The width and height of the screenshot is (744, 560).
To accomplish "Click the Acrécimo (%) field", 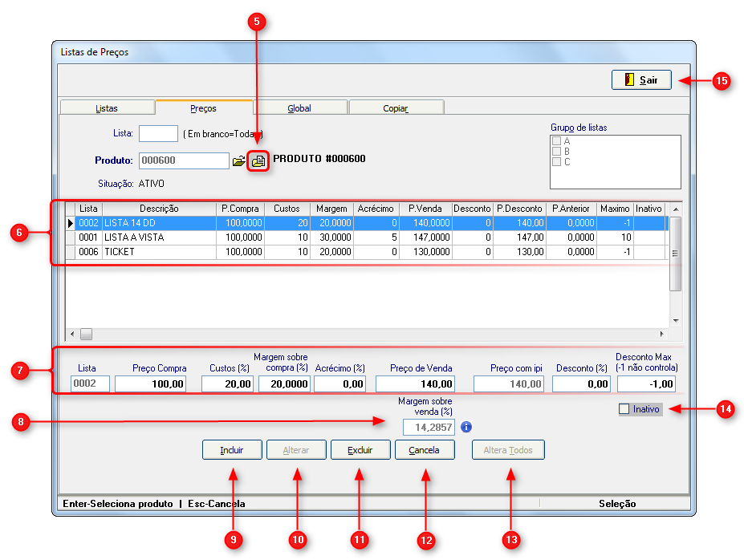I will pyautogui.click(x=339, y=383).
